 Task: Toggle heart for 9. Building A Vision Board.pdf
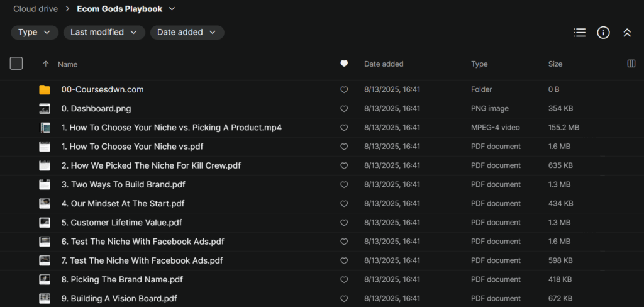344,299
